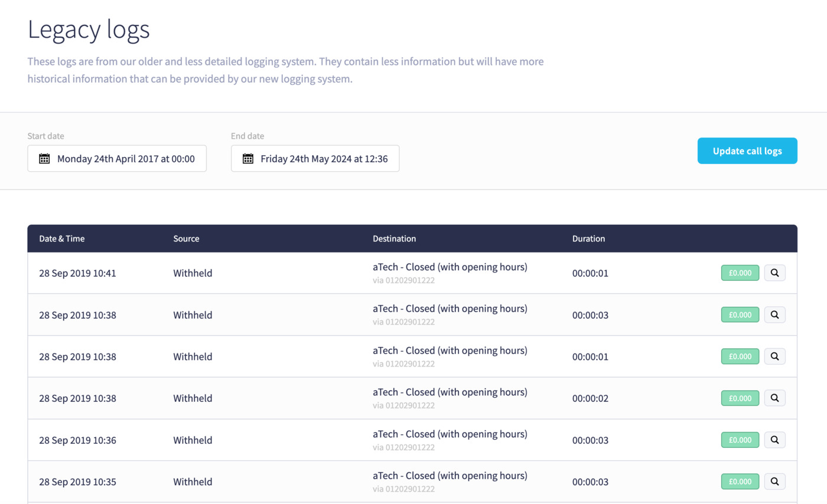Screen dimensions: 827x504
Task: Click the Destination column header
Action: [394, 238]
